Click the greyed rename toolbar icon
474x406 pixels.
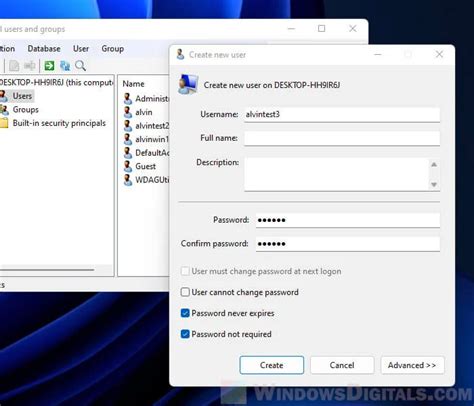[30, 66]
